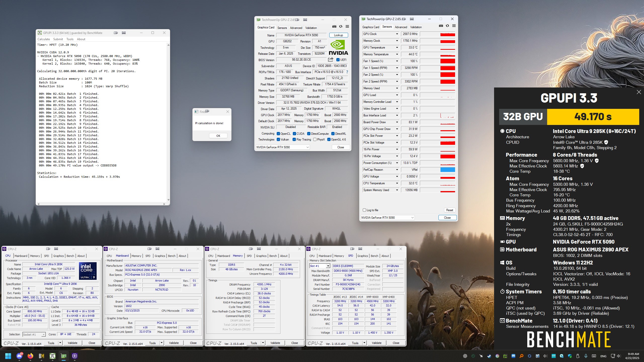
Task: Toggle the Ray Tracing checkbox in GPU-Z
Action: point(294,140)
